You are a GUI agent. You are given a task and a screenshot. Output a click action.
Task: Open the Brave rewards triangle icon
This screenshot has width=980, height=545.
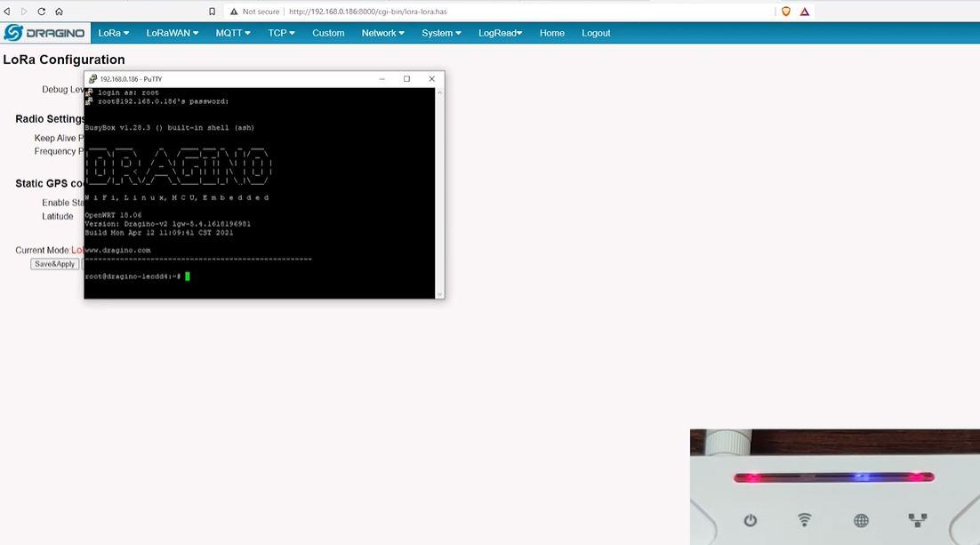coord(805,12)
